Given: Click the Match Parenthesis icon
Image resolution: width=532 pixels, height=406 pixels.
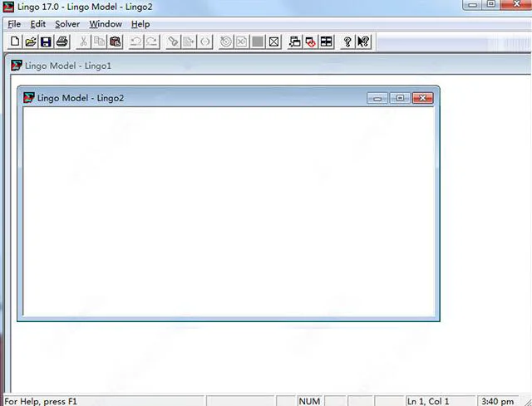Looking at the screenshot, I should point(204,42).
